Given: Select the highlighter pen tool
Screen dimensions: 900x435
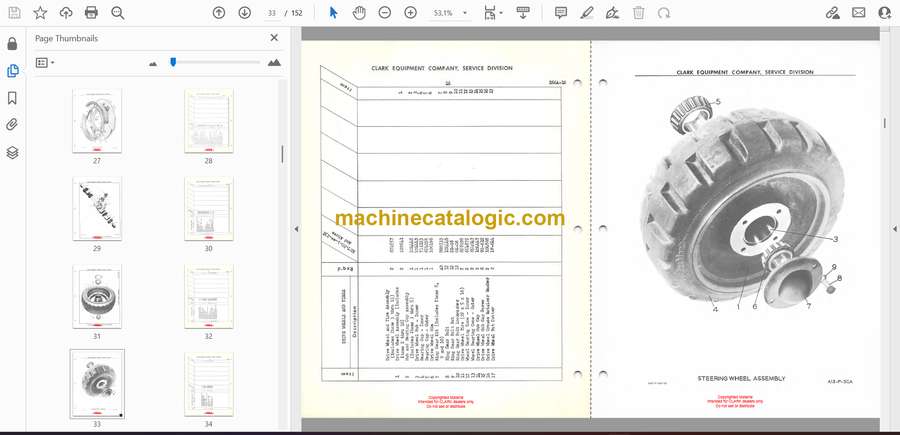Looking at the screenshot, I should click(587, 13).
